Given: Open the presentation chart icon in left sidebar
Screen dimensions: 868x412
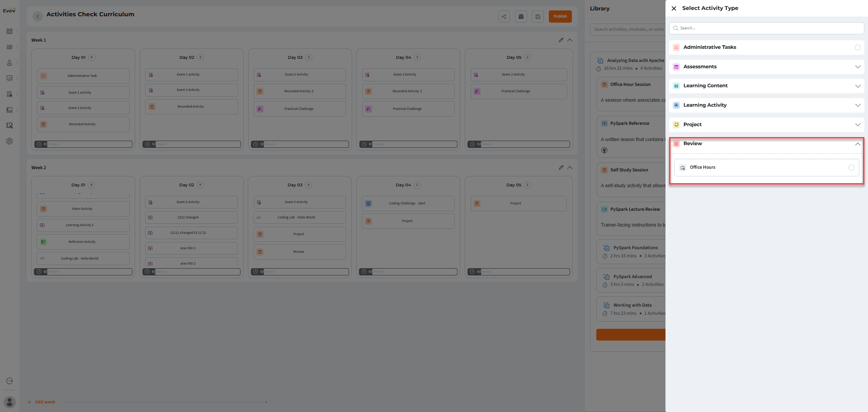Looking at the screenshot, I should [x=9, y=78].
